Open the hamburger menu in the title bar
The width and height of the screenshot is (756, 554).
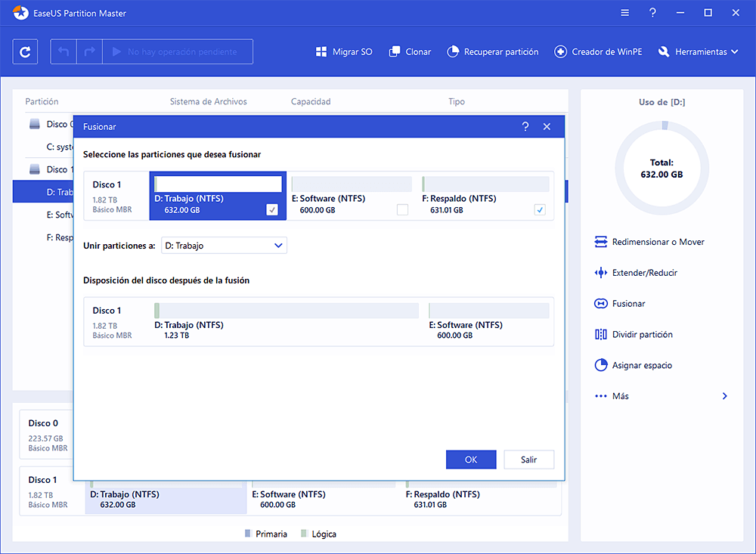pyautogui.click(x=624, y=13)
